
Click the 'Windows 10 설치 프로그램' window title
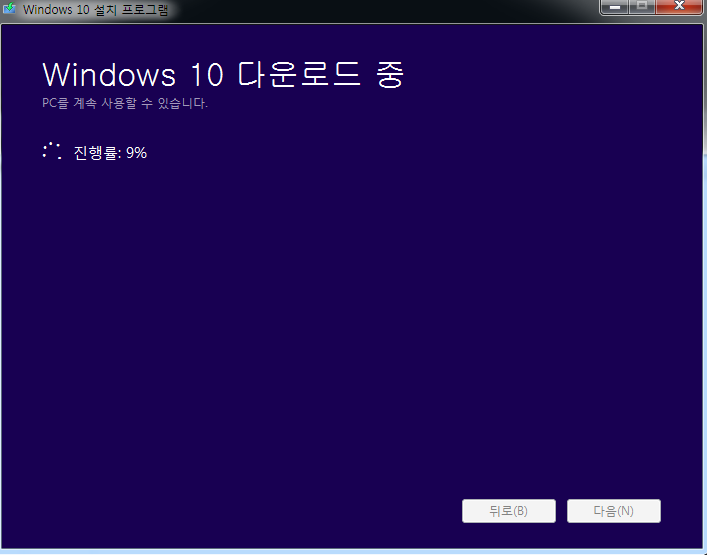pyautogui.click(x=96, y=9)
